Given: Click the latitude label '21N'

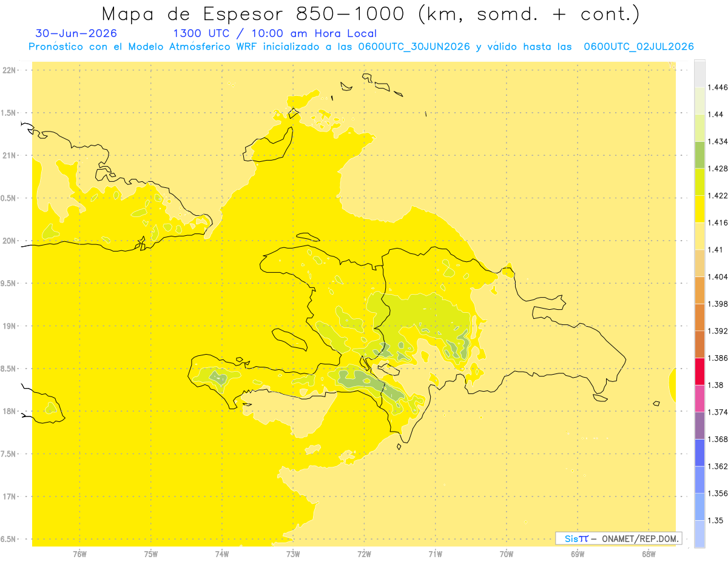Looking at the screenshot, I should tap(9, 155).
